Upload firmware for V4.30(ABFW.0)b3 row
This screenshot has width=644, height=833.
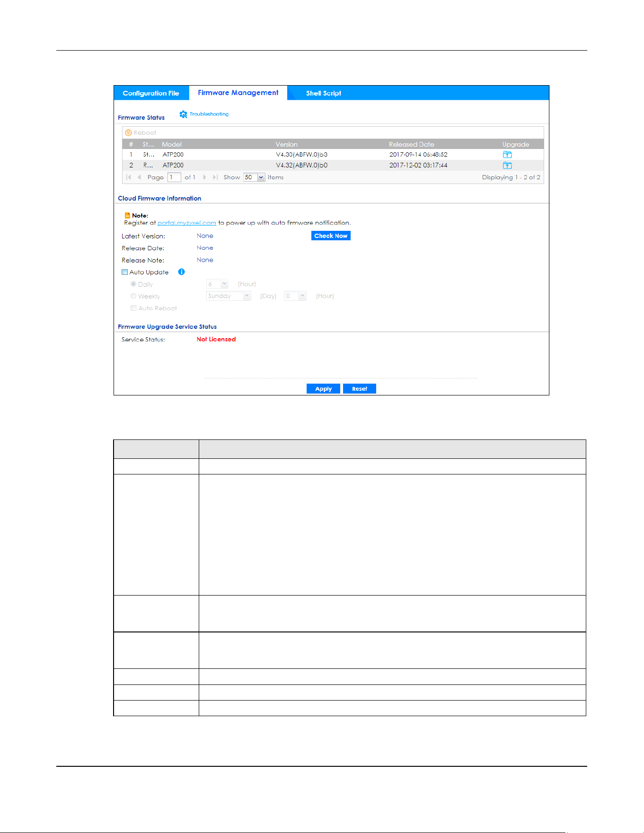pyautogui.click(x=507, y=155)
